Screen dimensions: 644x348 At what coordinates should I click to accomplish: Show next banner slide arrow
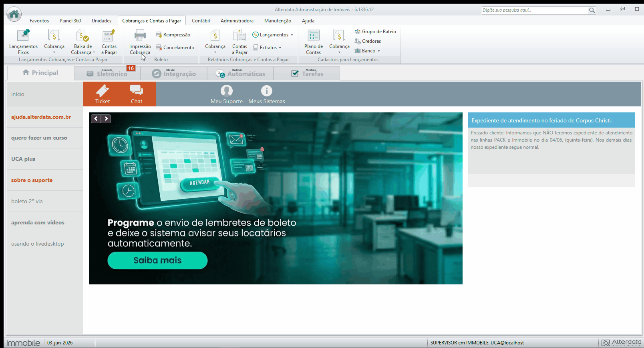[x=106, y=119]
